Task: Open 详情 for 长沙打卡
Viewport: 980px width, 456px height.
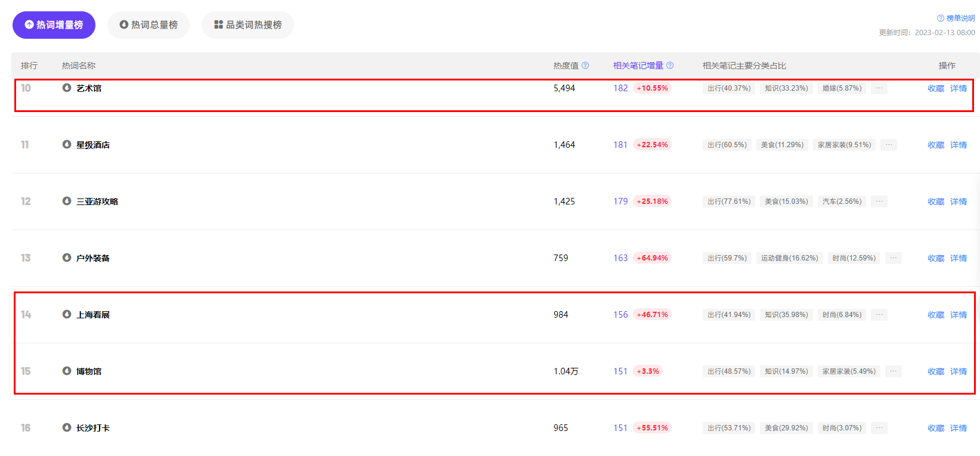Action: (x=959, y=428)
